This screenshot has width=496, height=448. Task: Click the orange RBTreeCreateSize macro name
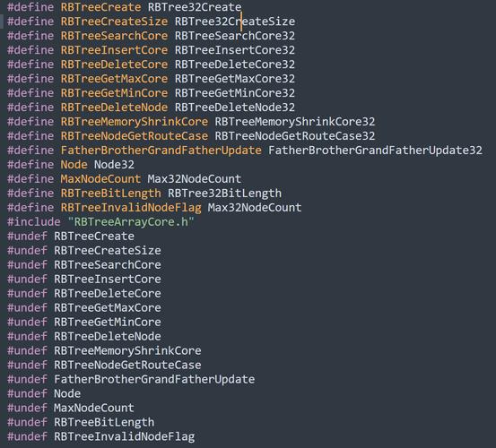coord(114,22)
